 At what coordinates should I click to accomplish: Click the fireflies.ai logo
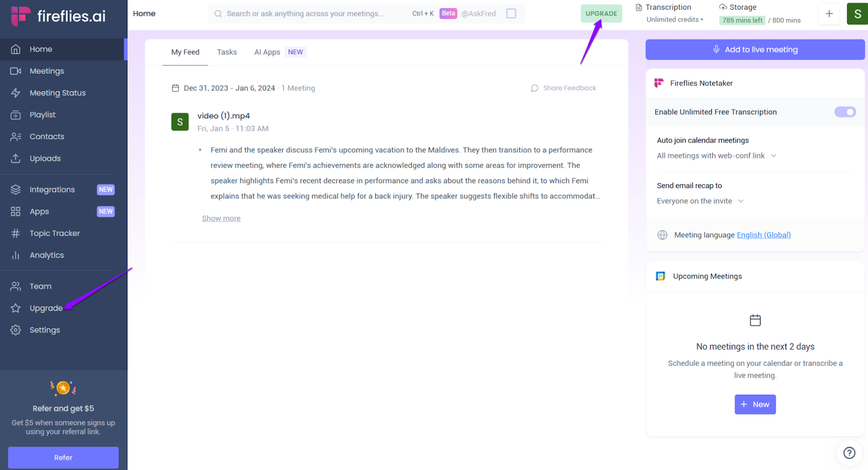[59, 16]
